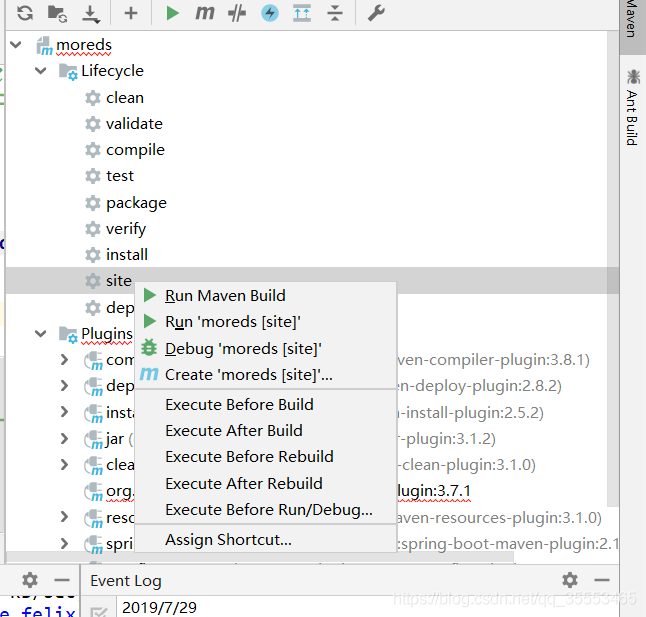Click Execute Maven Goal 'm' toolbar icon
Image resolution: width=646 pixels, height=617 pixels.
coord(205,13)
